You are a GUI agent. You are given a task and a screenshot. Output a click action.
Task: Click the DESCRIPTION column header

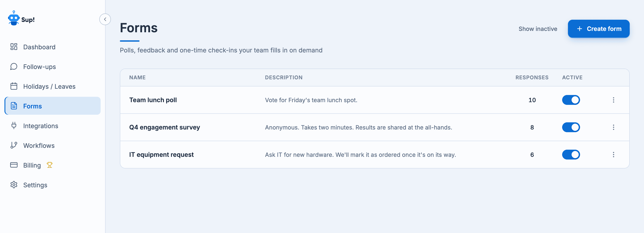(x=284, y=78)
